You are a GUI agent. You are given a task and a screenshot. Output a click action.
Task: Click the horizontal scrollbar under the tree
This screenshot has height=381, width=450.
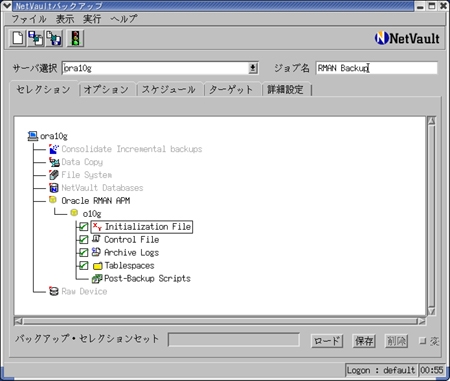point(220,321)
